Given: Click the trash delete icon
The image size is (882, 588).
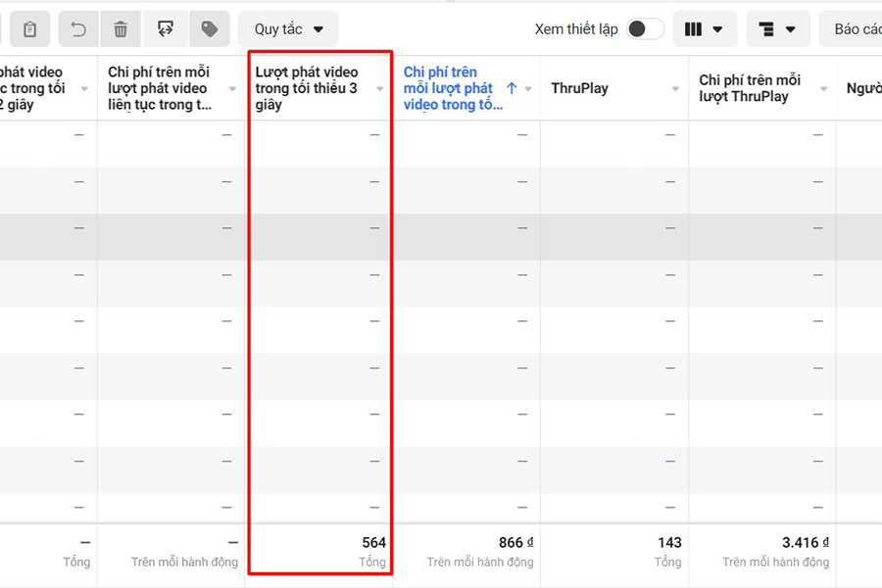Looking at the screenshot, I should pos(121,29).
